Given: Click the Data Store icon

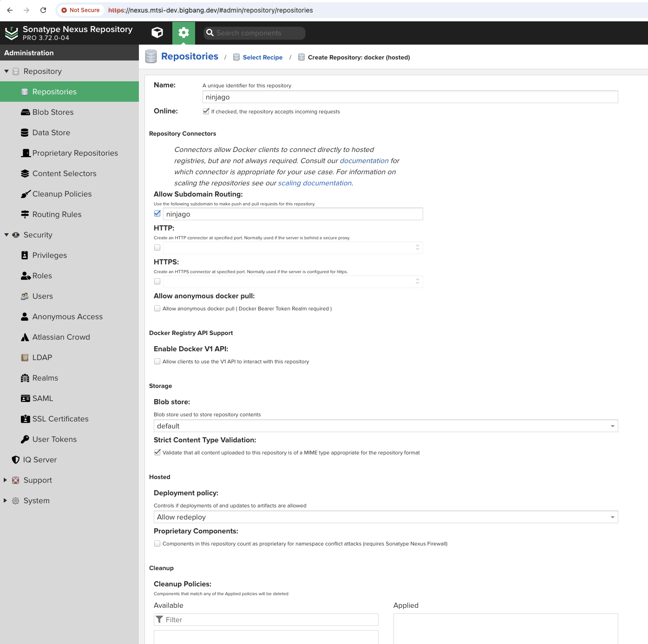Looking at the screenshot, I should [x=25, y=133].
